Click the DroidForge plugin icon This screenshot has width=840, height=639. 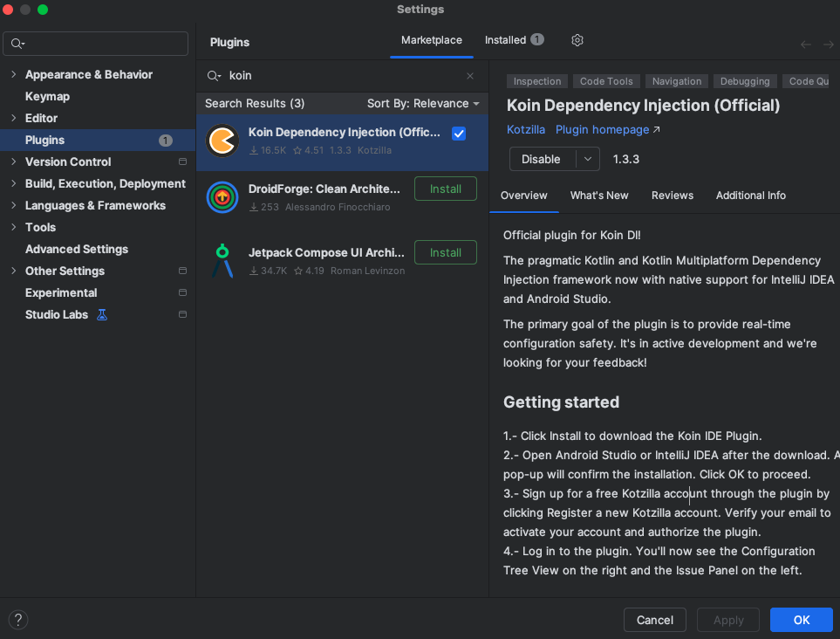[222, 197]
